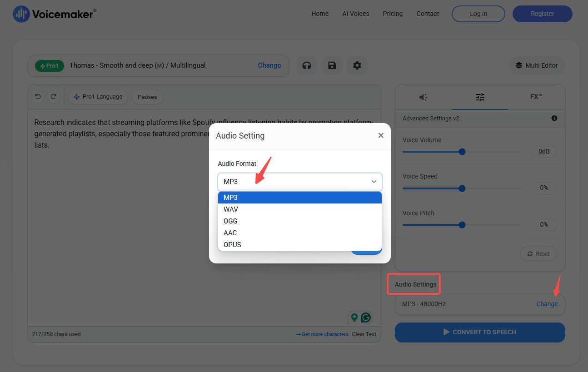588x372 pixels.
Task: Click the save floppy disk icon
Action: (x=332, y=65)
